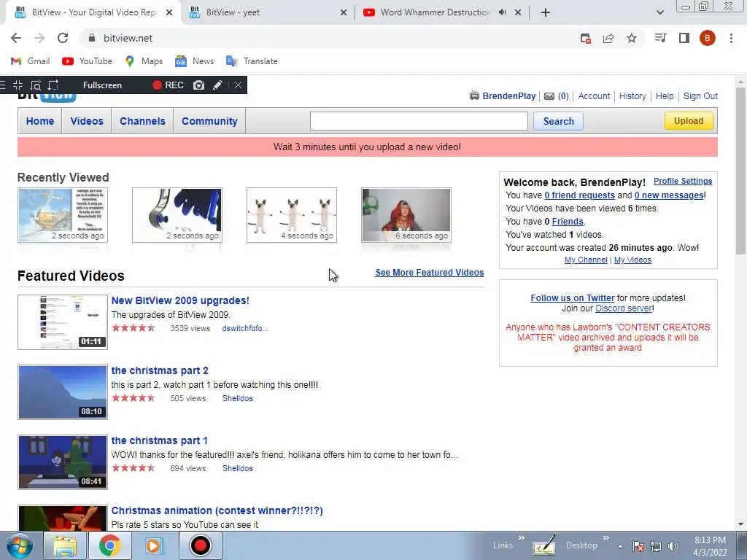Screen dimensions: 747x560
Task: Click the recorder collapse-arrows icon
Action: [x=18, y=85]
